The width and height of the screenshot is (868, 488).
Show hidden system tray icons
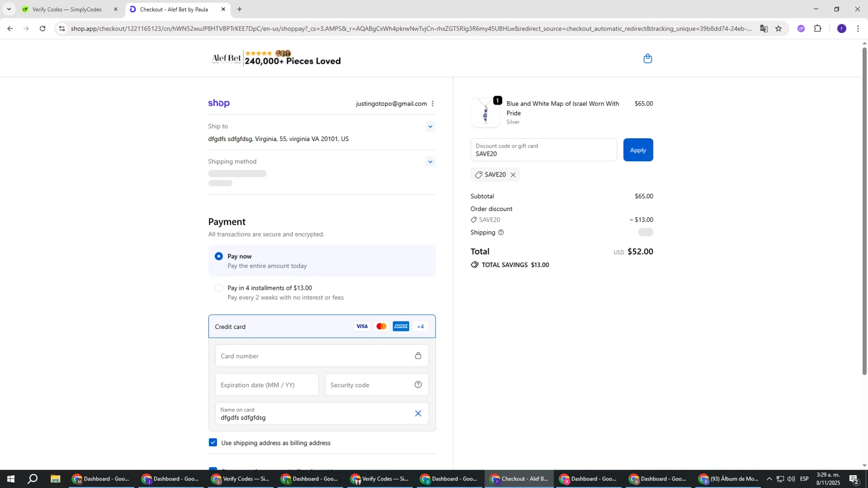point(769,479)
